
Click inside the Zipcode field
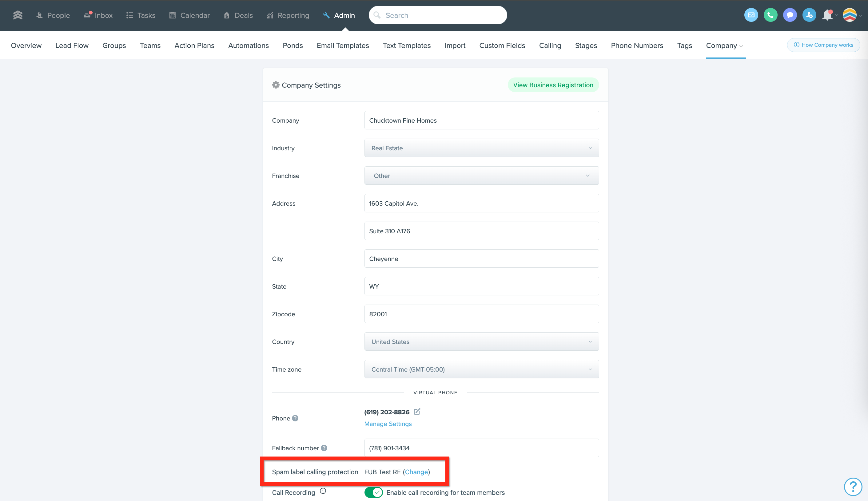481,314
